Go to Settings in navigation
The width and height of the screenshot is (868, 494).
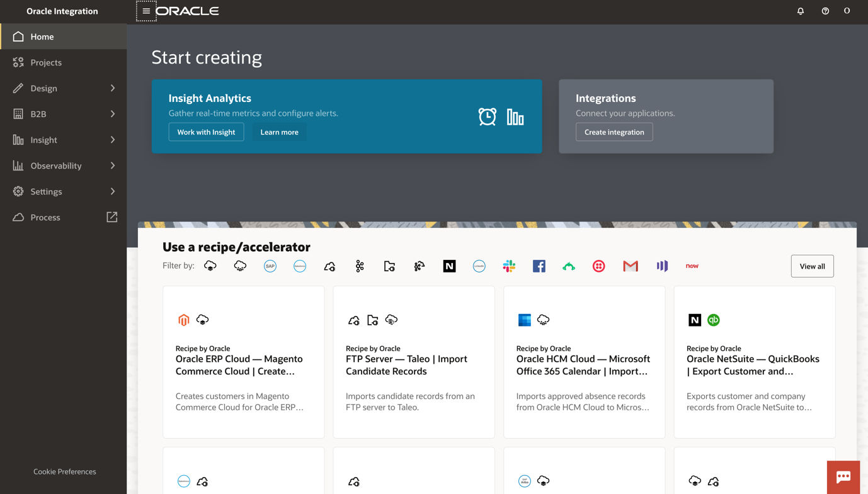tap(47, 191)
